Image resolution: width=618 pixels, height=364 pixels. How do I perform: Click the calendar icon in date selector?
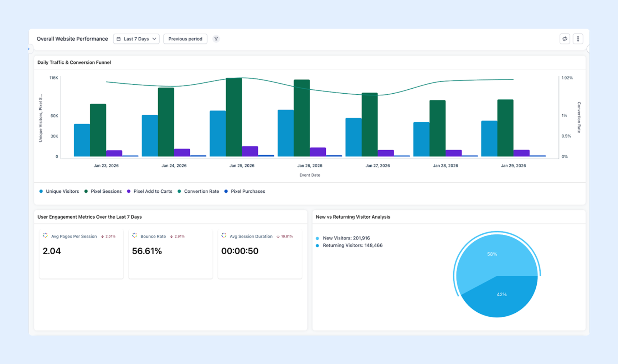coord(119,39)
